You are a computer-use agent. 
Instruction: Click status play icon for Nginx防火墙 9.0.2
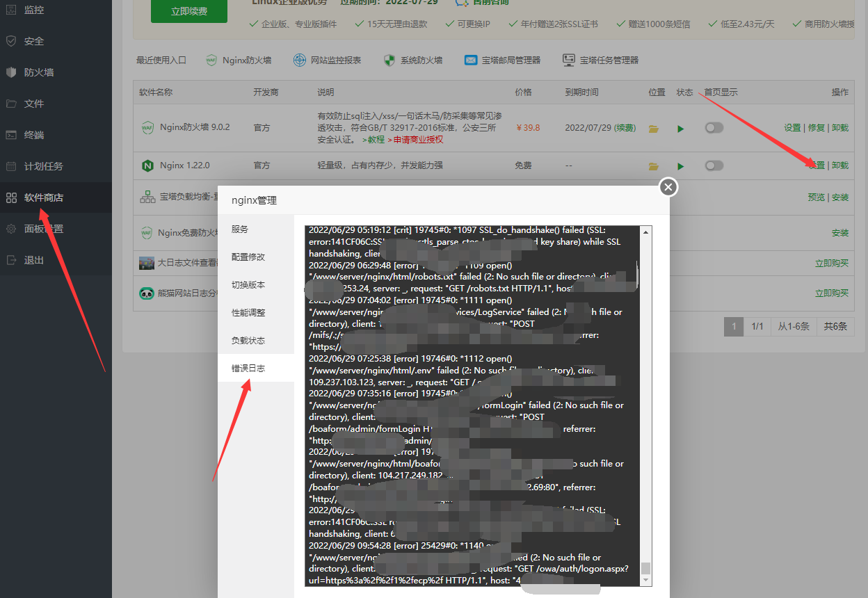pyautogui.click(x=681, y=129)
